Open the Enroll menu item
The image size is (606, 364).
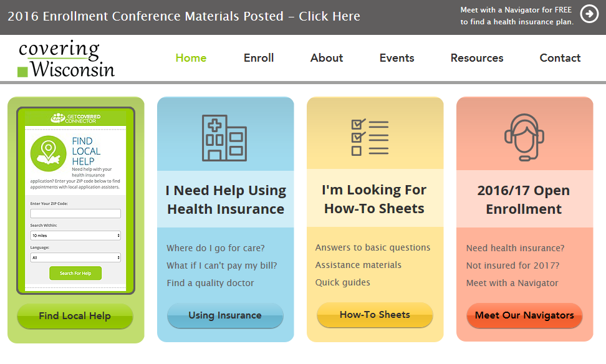(259, 58)
